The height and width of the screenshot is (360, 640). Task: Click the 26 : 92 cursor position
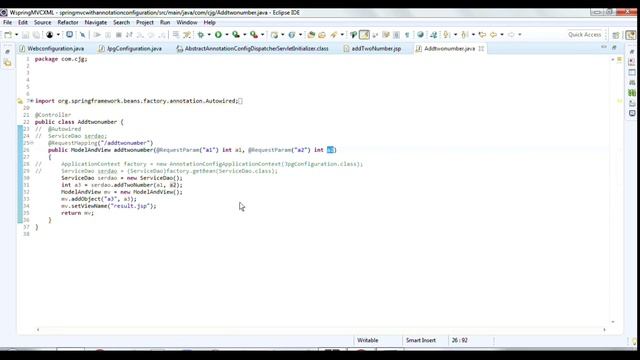(x=460, y=340)
